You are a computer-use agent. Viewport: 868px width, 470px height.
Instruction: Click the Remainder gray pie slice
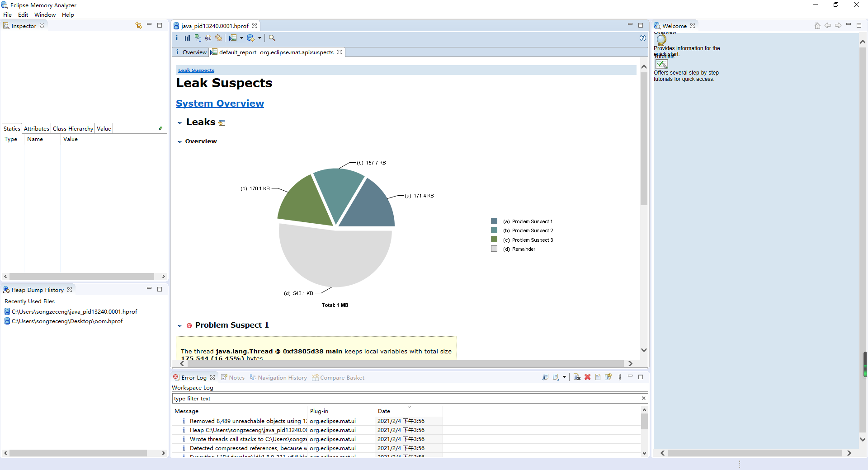(335, 258)
